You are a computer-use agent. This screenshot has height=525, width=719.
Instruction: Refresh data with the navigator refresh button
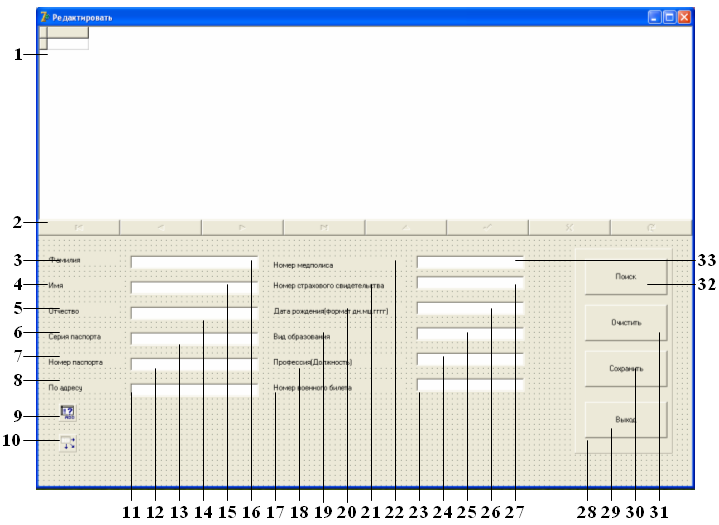651,227
